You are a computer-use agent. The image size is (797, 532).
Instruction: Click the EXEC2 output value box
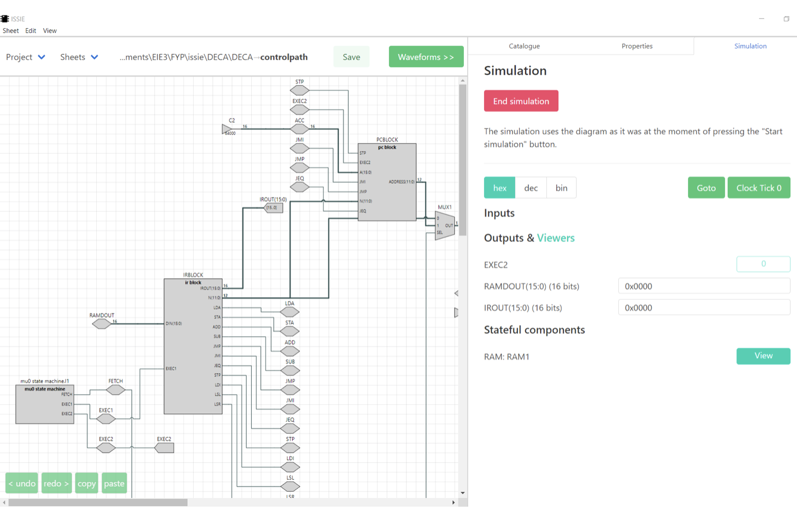pyautogui.click(x=763, y=264)
